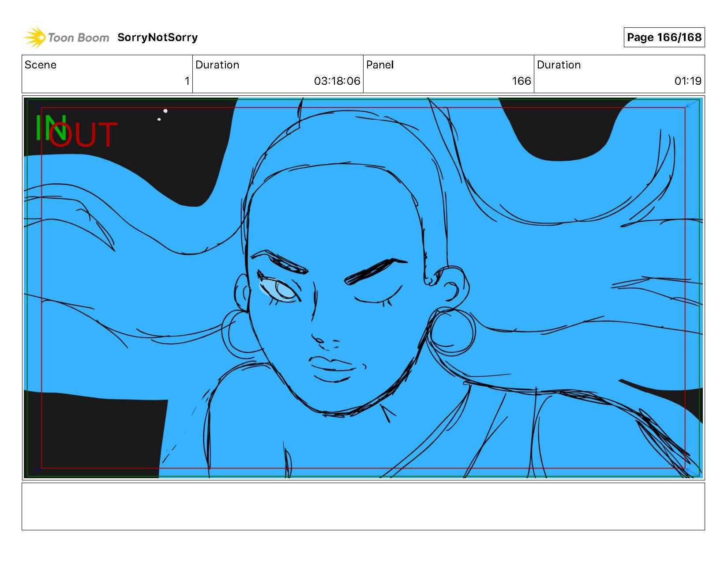Screen dimensions: 728x563
Task: Click the Toon Boom logo
Action: pyautogui.click(x=66, y=38)
